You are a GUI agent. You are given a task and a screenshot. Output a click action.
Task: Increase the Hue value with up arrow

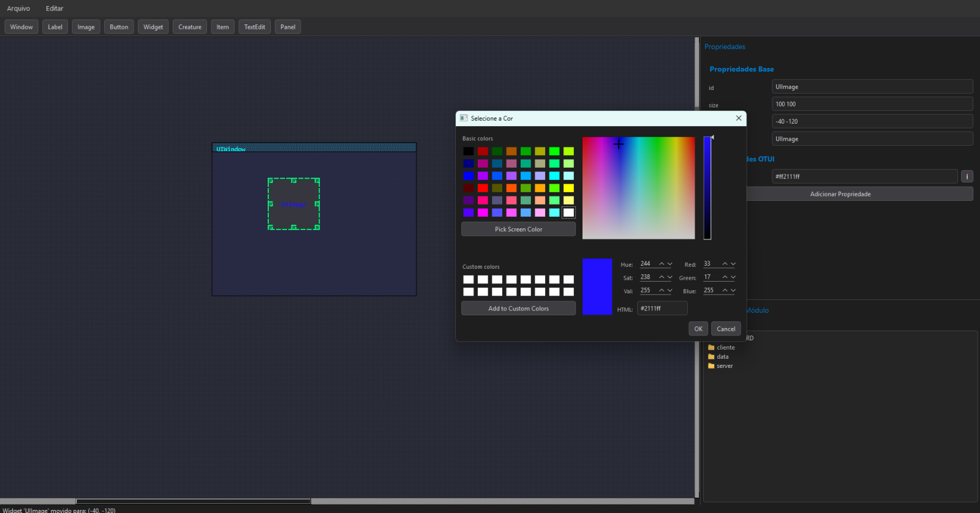(x=661, y=264)
